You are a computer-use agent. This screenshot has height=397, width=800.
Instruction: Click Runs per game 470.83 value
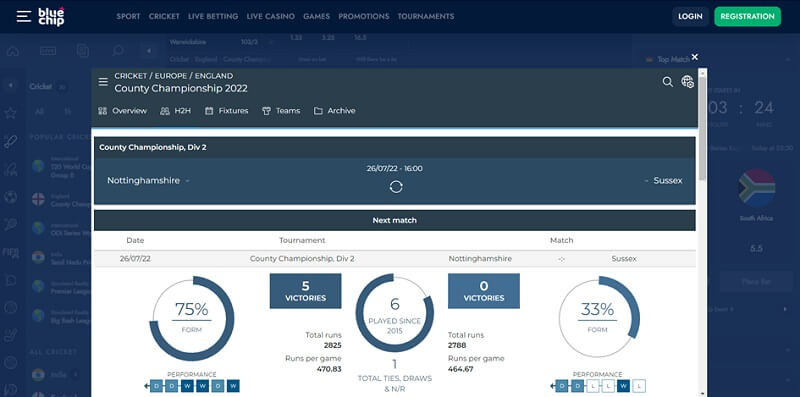[329, 369]
